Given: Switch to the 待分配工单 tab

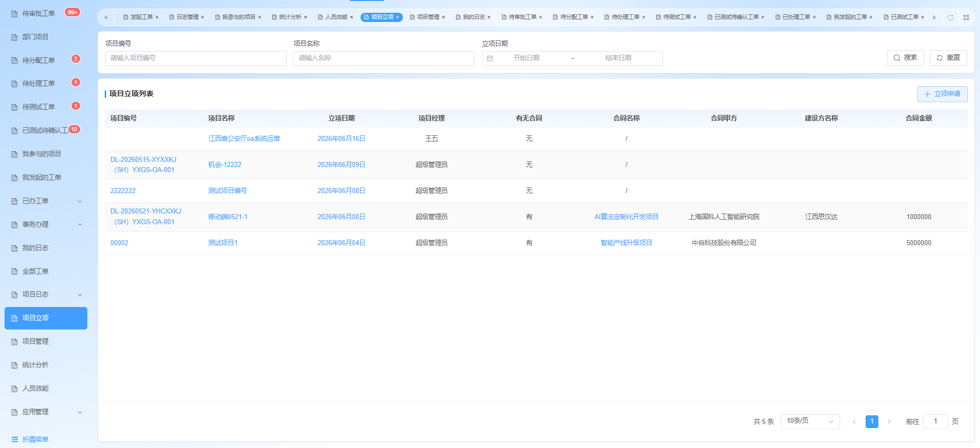Looking at the screenshot, I should click(x=574, y=17).
